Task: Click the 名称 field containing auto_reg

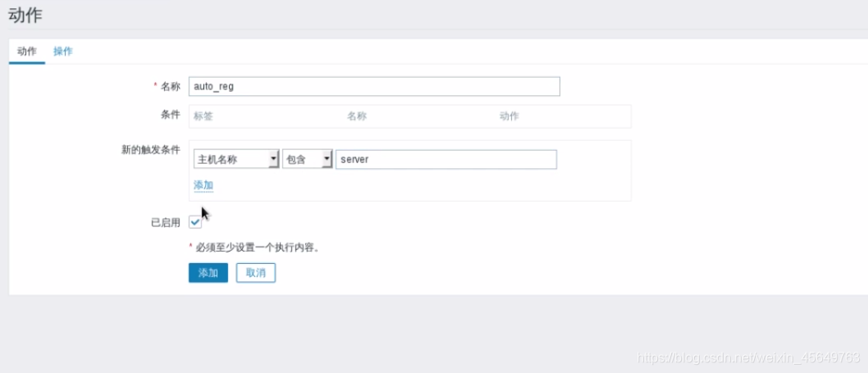Action: click(374, 86)
